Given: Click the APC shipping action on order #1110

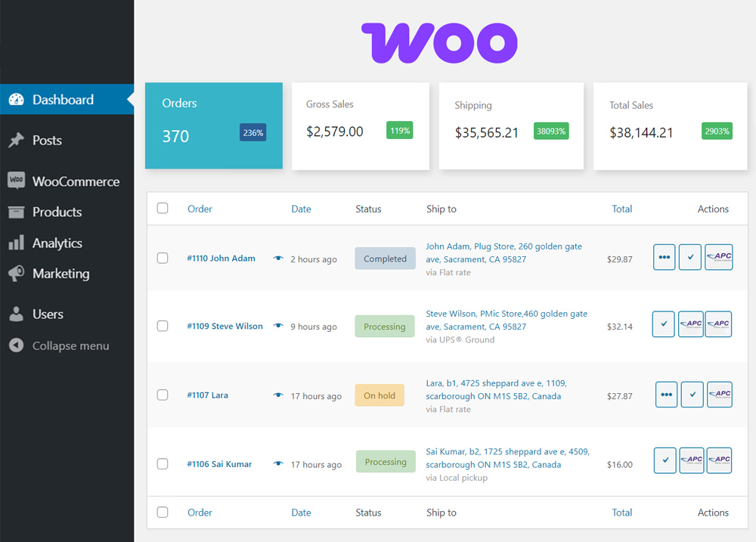Looking at the screenshot, I should click(718, 257).
